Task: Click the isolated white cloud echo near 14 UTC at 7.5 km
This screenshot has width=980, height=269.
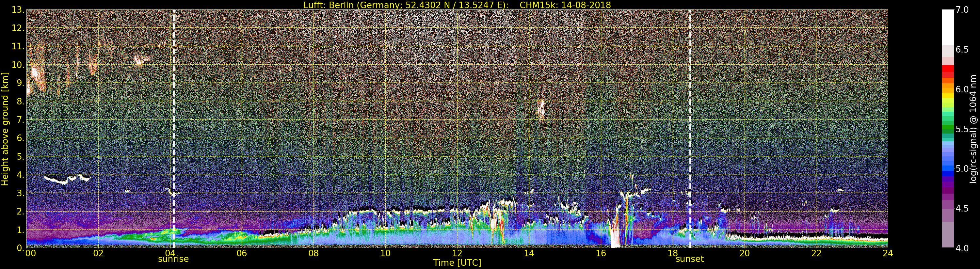Action: 540,110
